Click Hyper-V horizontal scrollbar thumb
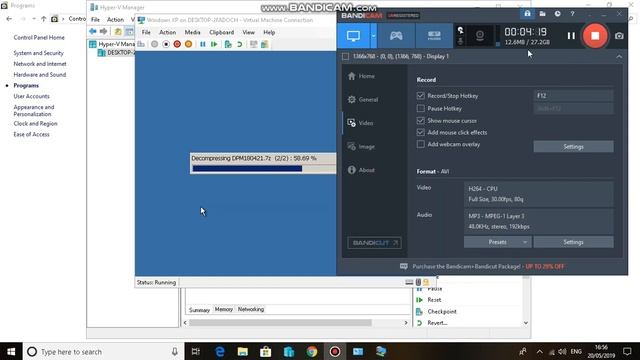The height and width of the screenshot is (360, 640). coord(280,322)
